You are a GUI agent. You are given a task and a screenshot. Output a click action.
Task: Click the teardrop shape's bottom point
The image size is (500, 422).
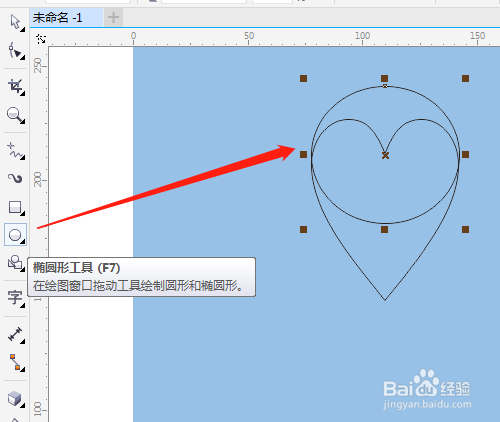[385, 300]
